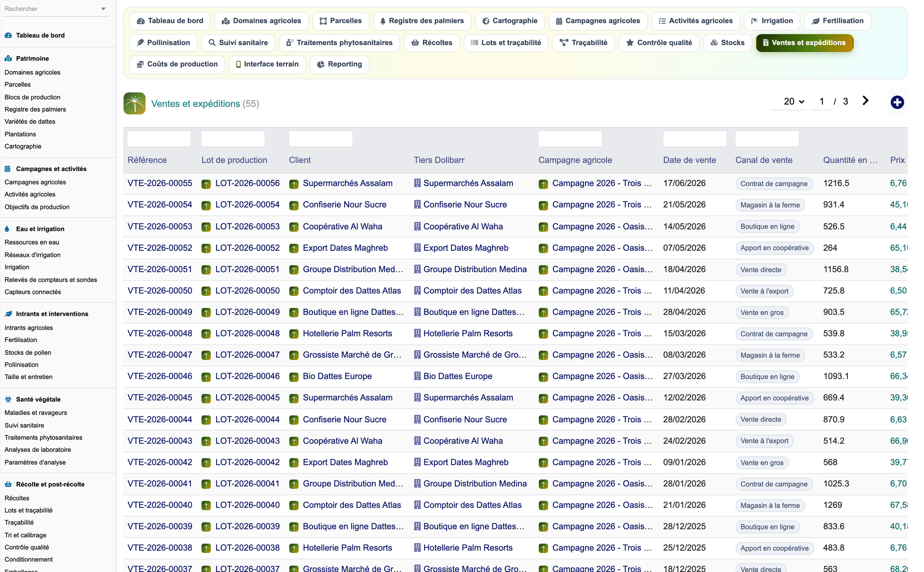Image resolution: width=924 pixels, height=572 pixels.
Task: Open lot LOT-2026-00043
Action: 247,441
